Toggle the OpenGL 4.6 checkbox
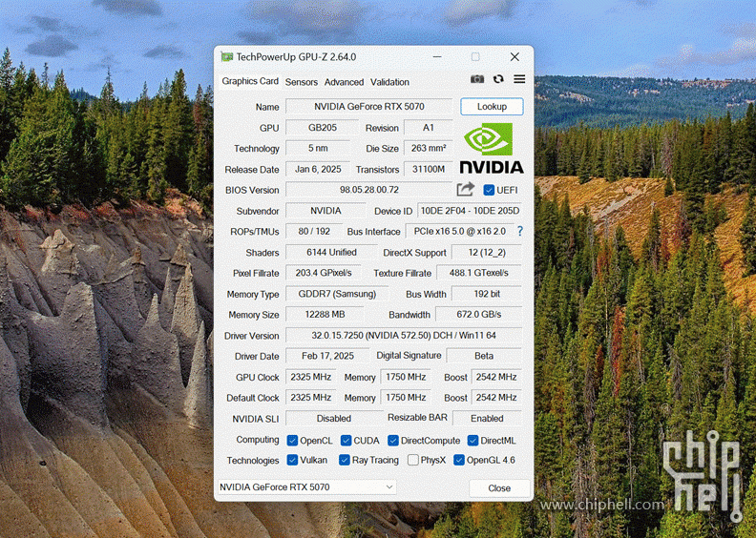Viewport: 756px width, 538px height. coord(459,460)
